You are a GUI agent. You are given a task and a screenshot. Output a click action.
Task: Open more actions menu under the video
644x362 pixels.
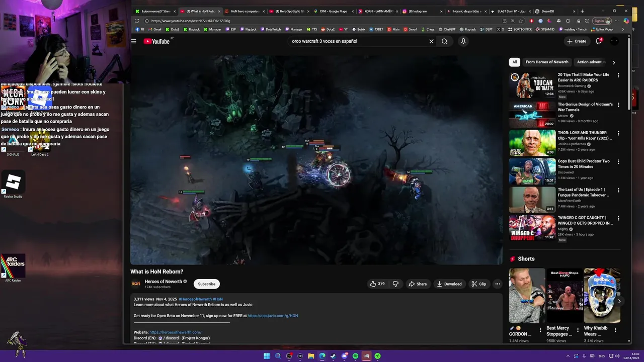point(498,284)
